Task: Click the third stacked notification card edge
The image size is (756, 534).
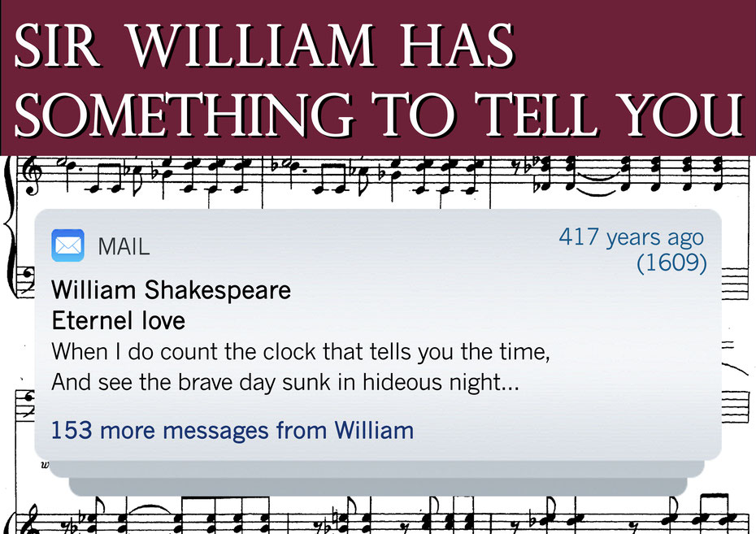Action: pyautogui.click(x=377, y=487)
